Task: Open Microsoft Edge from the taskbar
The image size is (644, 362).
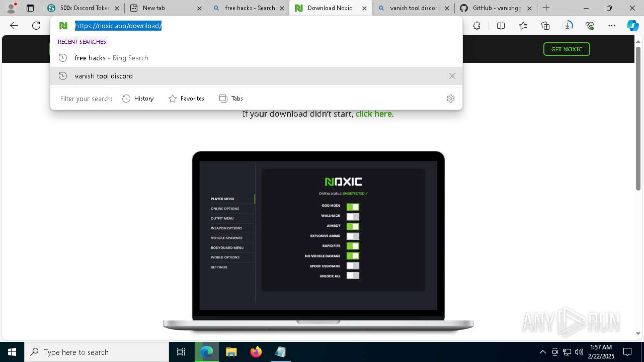Action: coord(207,352)
